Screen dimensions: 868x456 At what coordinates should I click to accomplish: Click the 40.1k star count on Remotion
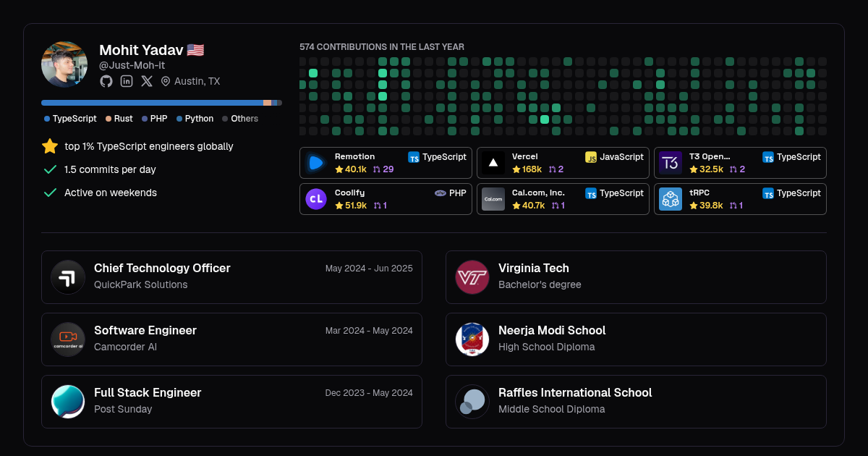click(x=356, y=169)
